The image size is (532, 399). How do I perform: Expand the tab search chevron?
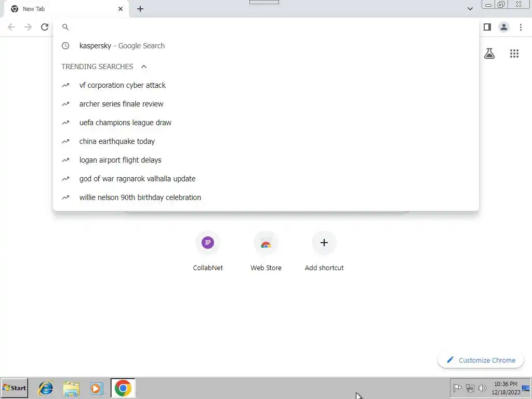click(x=470, y=9)
